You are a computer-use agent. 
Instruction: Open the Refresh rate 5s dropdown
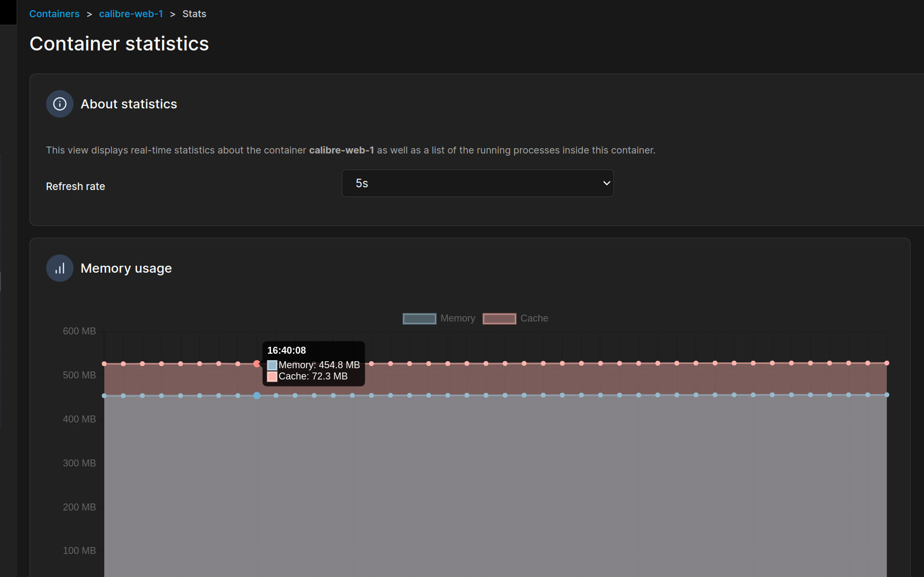point(477,184)
